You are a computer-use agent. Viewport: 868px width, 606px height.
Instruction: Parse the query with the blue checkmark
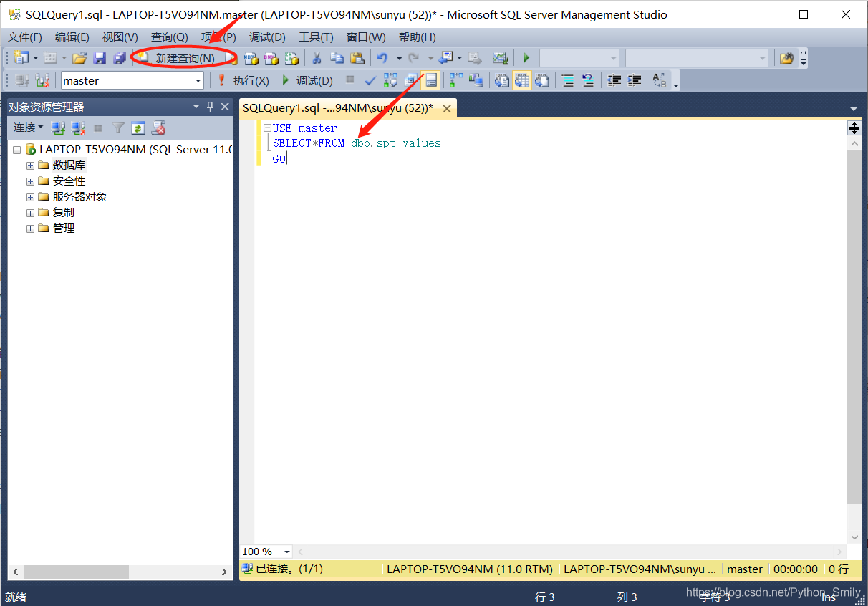click(370, 80)
